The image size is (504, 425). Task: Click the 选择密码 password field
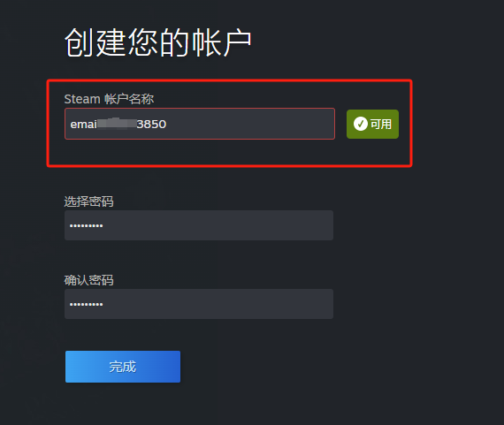[x=199, y=225]
